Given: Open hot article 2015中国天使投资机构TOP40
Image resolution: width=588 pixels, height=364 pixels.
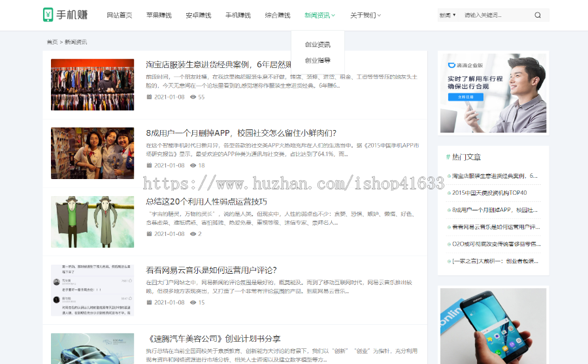Looking at the screenshot, I should point(489,193).
